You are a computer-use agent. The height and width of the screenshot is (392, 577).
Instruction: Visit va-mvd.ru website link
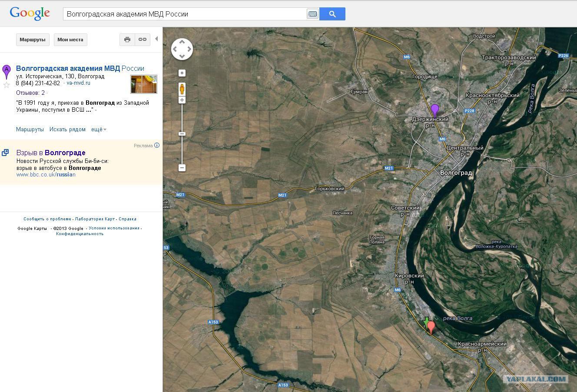click(x=79, y=83)
